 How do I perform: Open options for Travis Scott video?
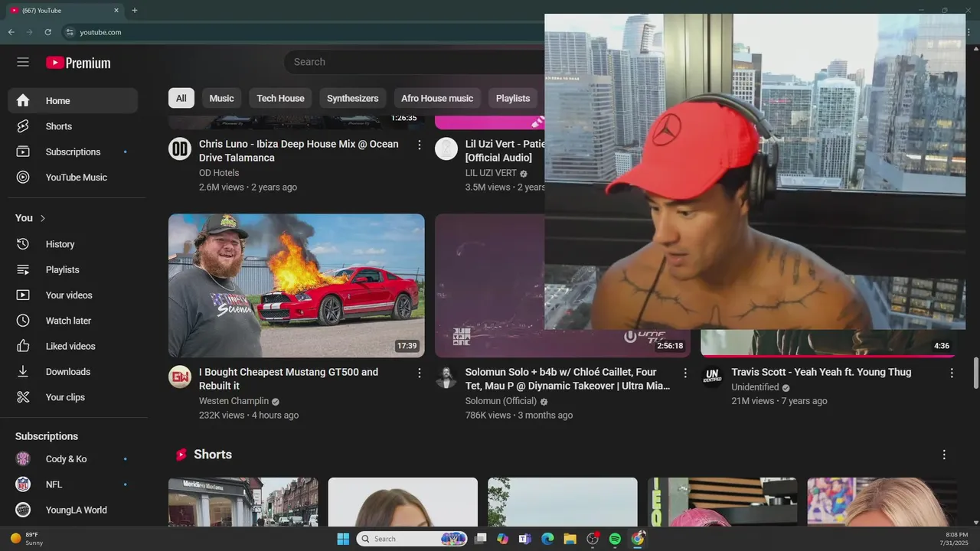tap(952, 373)
